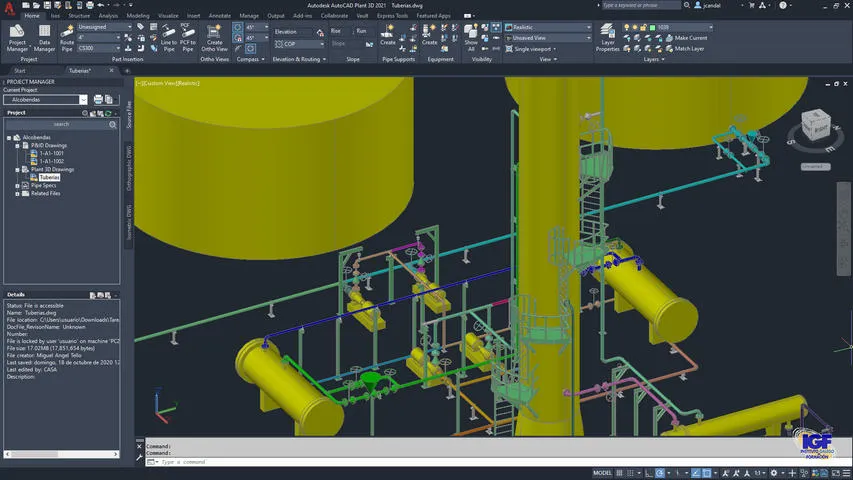Collapse the P&ID Drawings tree node

tap(17, 146)
